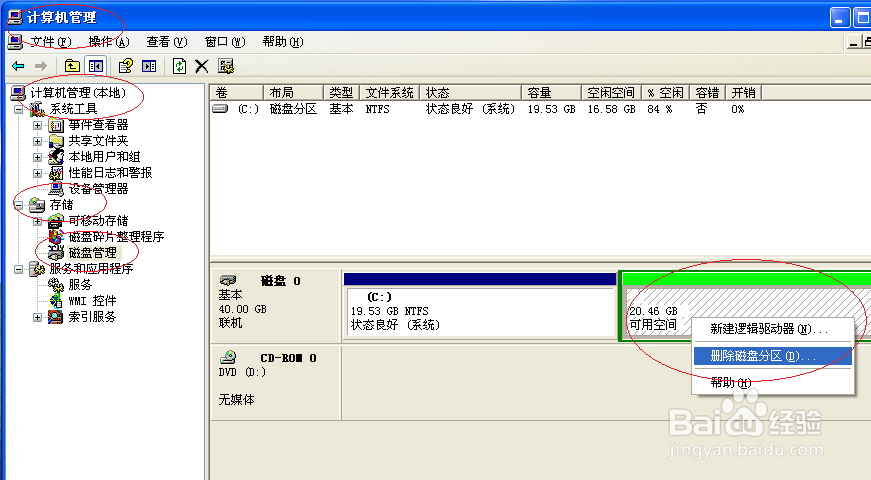Screen dimensions: 871x480
Task: Open the 查看(V) menu
Action: [x=167, y=42]
